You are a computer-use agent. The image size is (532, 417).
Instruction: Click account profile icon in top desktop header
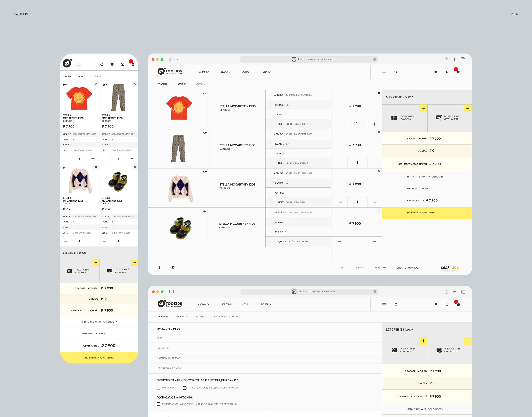tap(447, 72)
